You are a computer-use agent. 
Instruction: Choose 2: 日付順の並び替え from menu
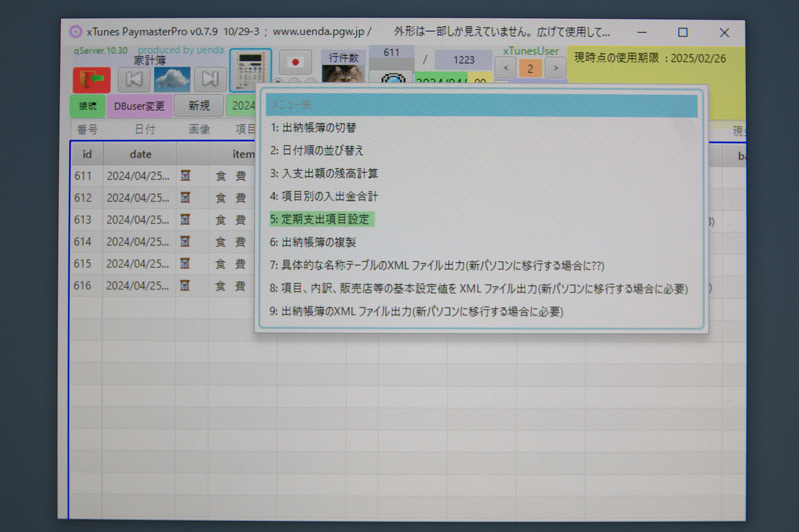point(317,150)
